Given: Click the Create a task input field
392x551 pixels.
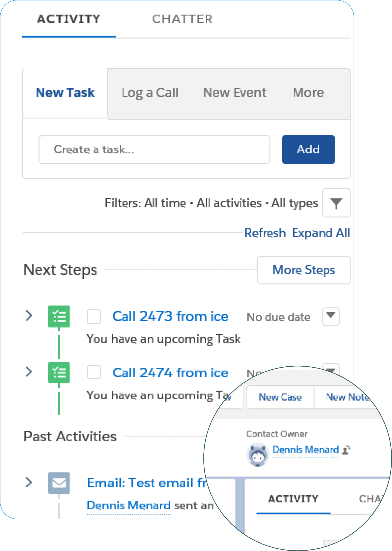Looking at the screenshot, I should [154, 149].
